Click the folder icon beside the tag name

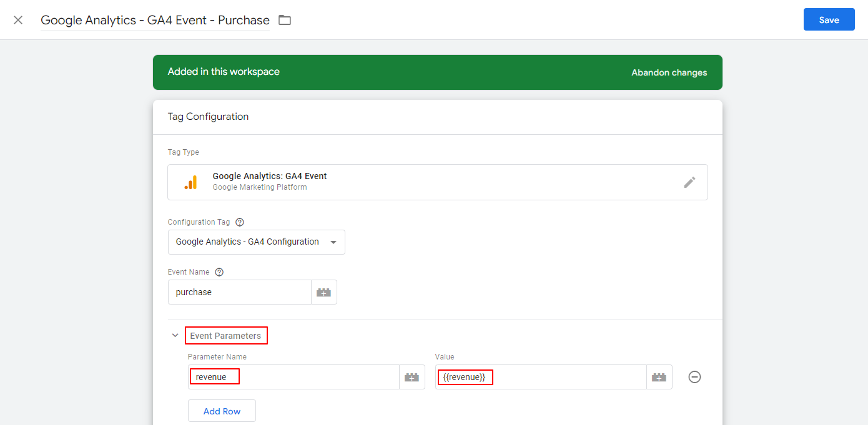click(285, 20)
